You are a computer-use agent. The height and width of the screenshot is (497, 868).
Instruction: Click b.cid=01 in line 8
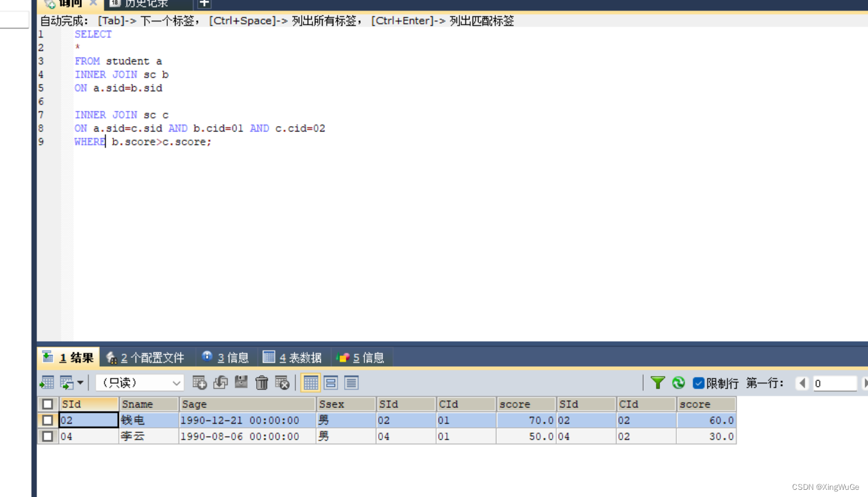coord(218,128)
